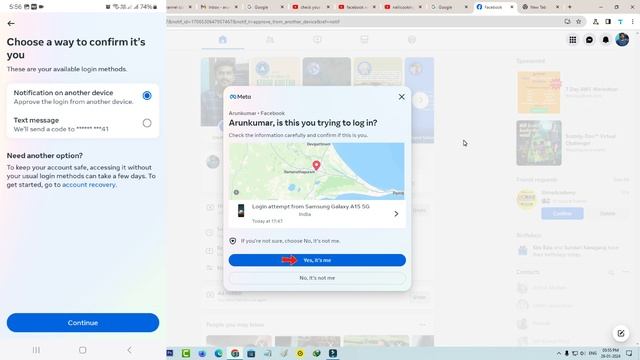
Task: Open Facebook menu grid icon
Action: [573, 40]
